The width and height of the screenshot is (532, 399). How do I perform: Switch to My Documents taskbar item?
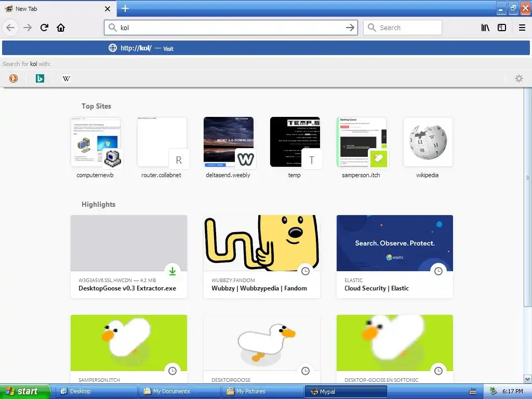point(180,391)
